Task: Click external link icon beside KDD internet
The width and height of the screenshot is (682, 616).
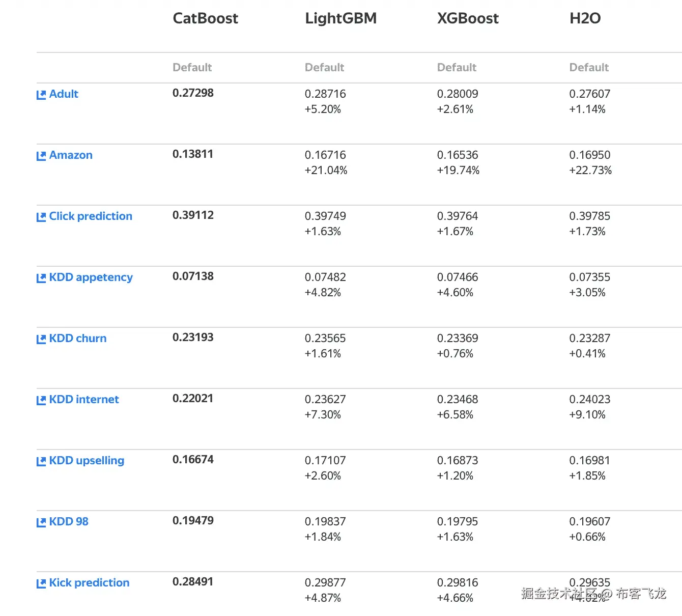Action: click(x=41, y=400)
